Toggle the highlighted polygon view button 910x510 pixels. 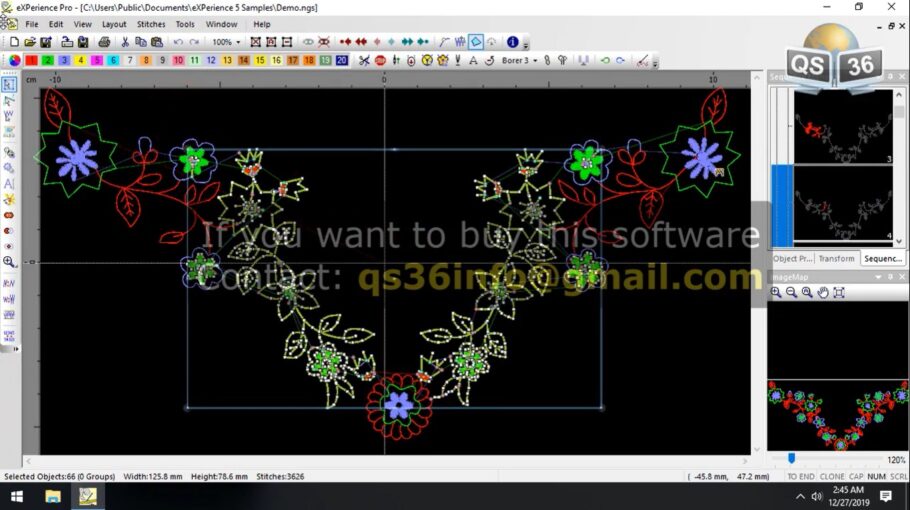coord(476,42)
